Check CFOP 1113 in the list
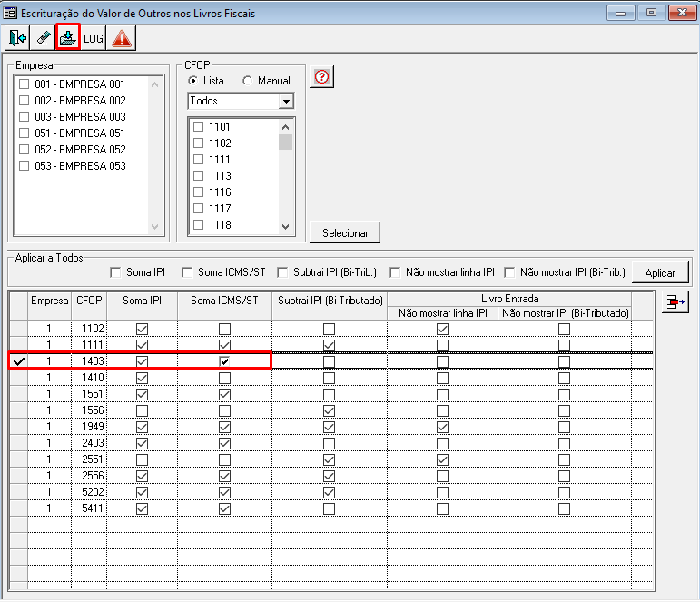 198,176
